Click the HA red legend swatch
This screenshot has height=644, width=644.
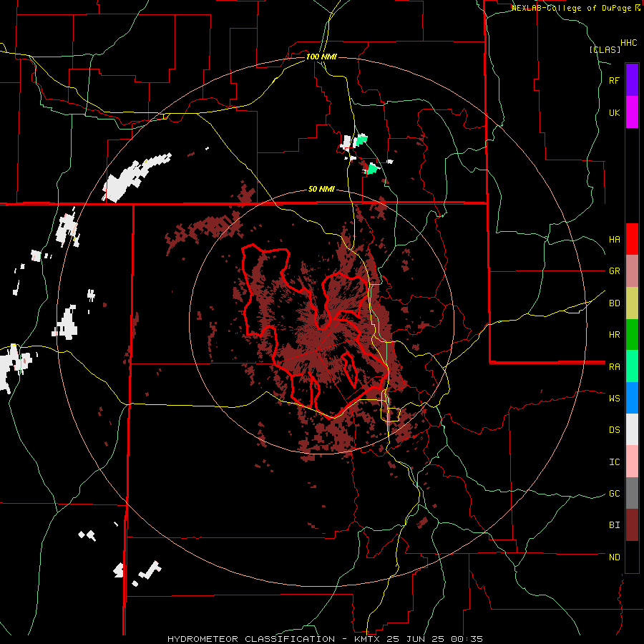click(632, 239)
